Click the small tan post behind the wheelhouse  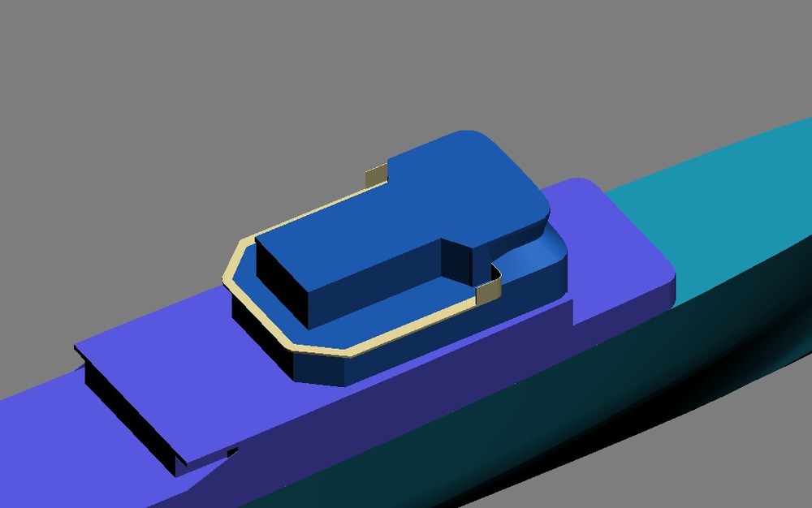[x=376, y=176]
